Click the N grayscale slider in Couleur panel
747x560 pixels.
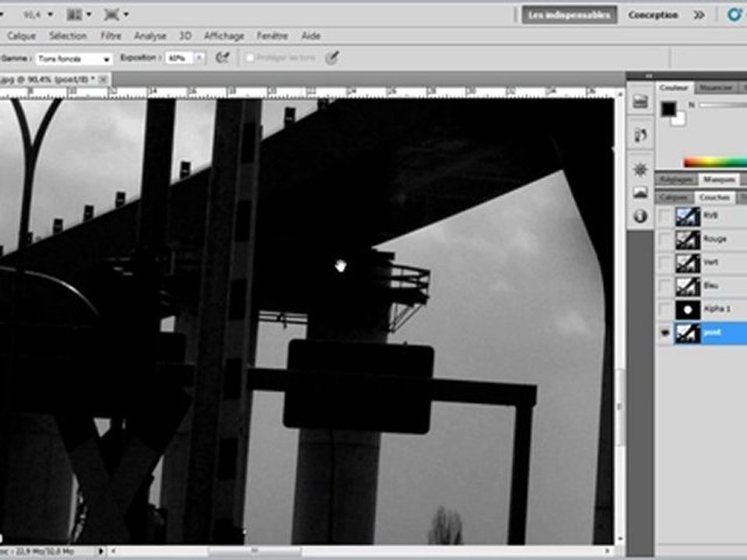(723, 105)
